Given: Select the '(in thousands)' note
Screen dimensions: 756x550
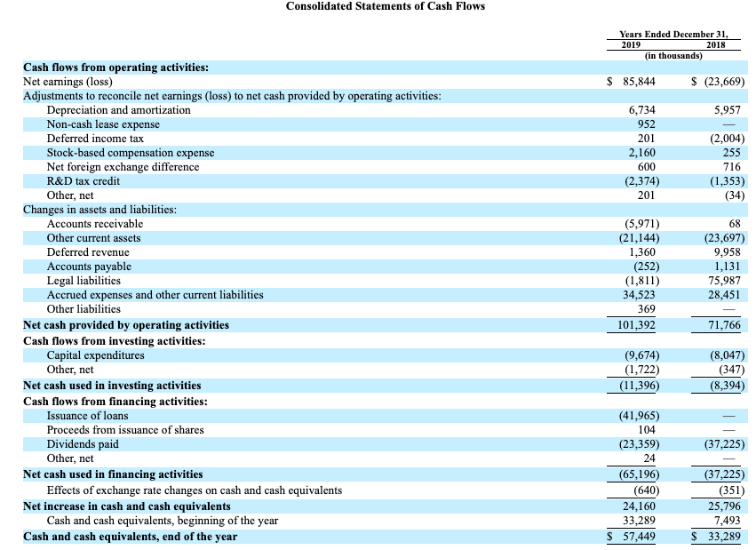Looking at the screenshot, I should [673, 56].
